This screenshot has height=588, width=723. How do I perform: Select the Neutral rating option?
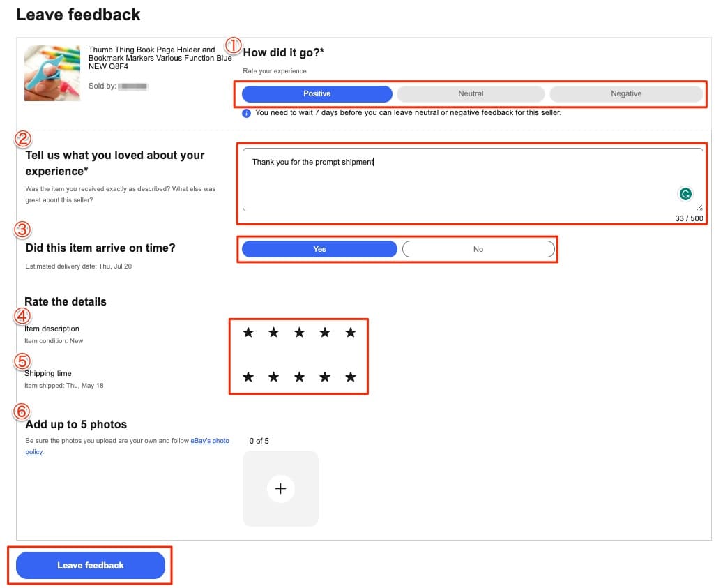pos(471,93)
